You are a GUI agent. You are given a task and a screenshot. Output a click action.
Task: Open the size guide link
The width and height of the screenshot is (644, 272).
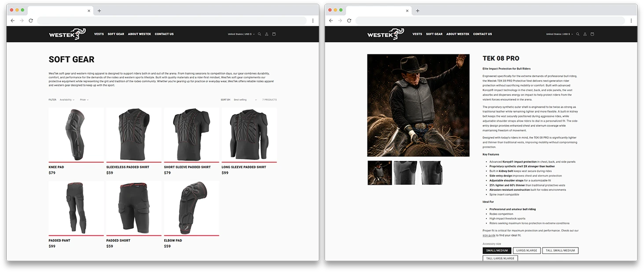[489, 235]
